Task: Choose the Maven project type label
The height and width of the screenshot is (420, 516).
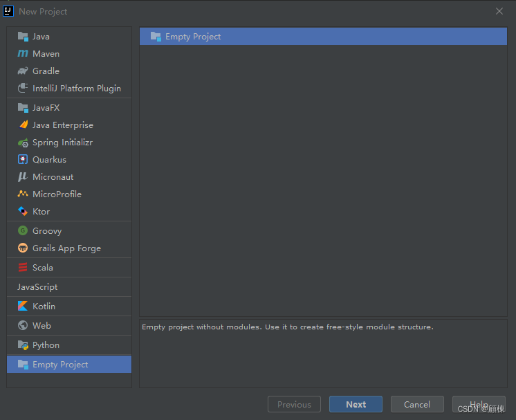Action: click(46, 54)
